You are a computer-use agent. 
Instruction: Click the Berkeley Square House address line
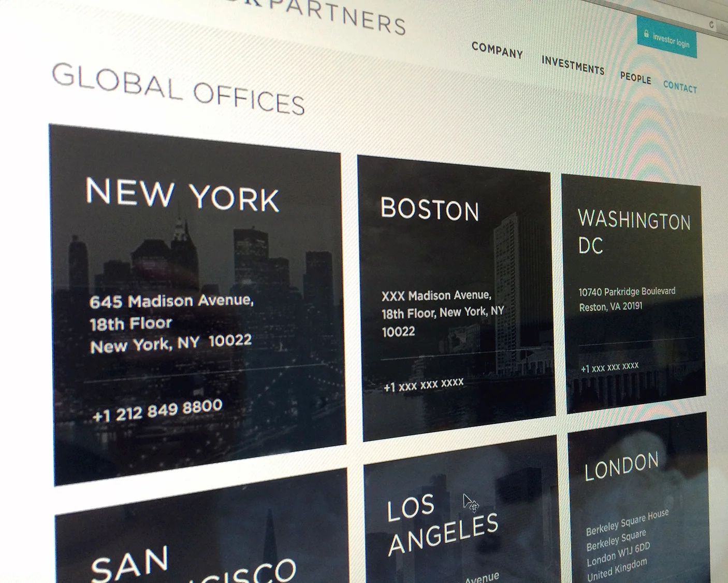click(x=627, y=522)
